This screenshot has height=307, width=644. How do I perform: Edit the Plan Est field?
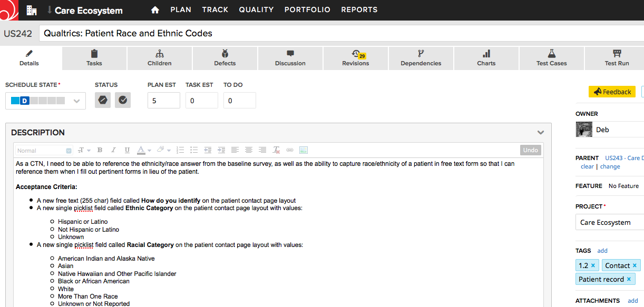point(164,101)
